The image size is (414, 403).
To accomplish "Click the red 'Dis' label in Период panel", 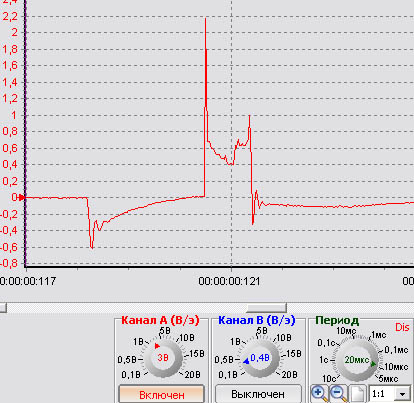I will (402, 327).
